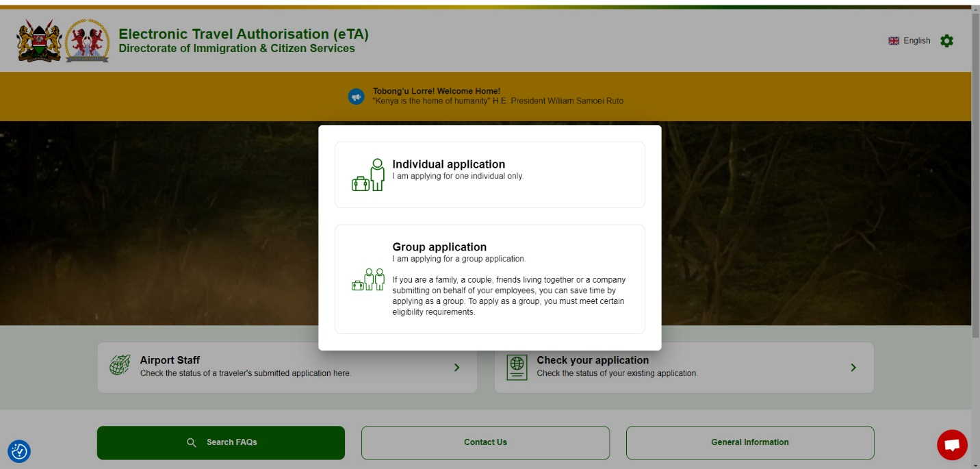The width and height of the screenshot is (980, 469).
Task: Click the individual traveler with luggage icon
Action: tap(368, 175)
